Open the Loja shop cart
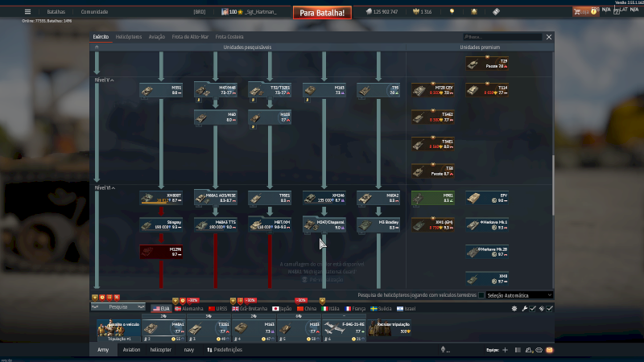644x362 pixels. (585, 12)
